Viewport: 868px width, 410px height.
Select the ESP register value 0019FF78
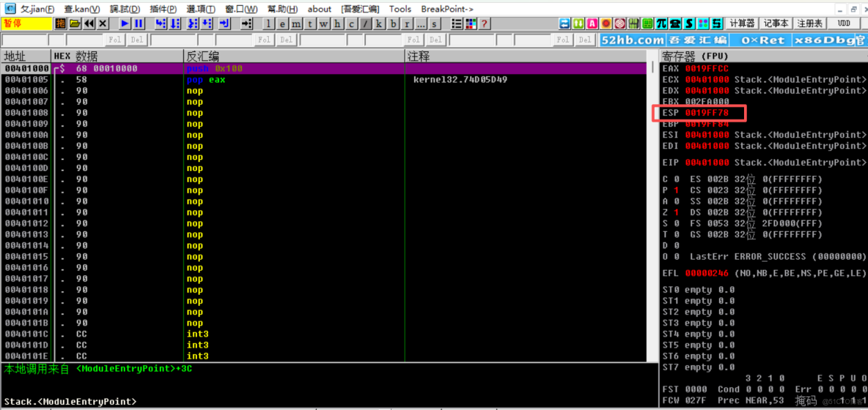707,113
